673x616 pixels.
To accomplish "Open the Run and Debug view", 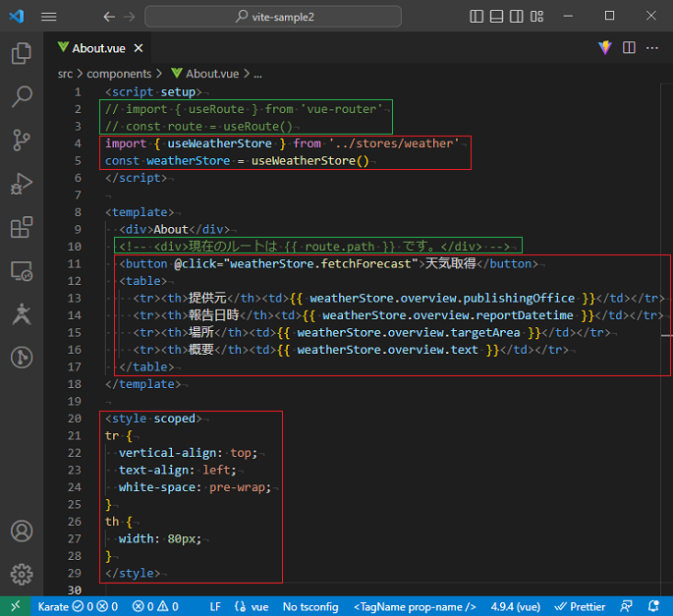I will click(x=22, y=184).
